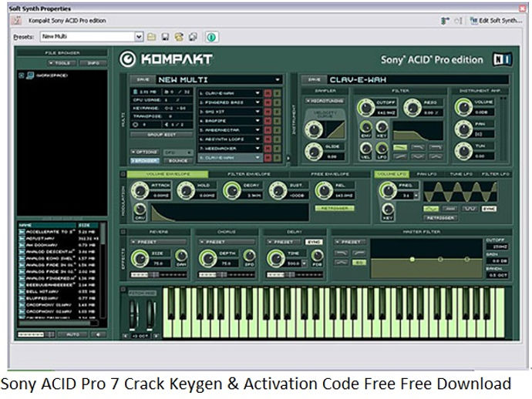This screenshot has width=532, height=399.
Task: Click the sample icon for Bell Hit.wav
Action: [22, 291]
